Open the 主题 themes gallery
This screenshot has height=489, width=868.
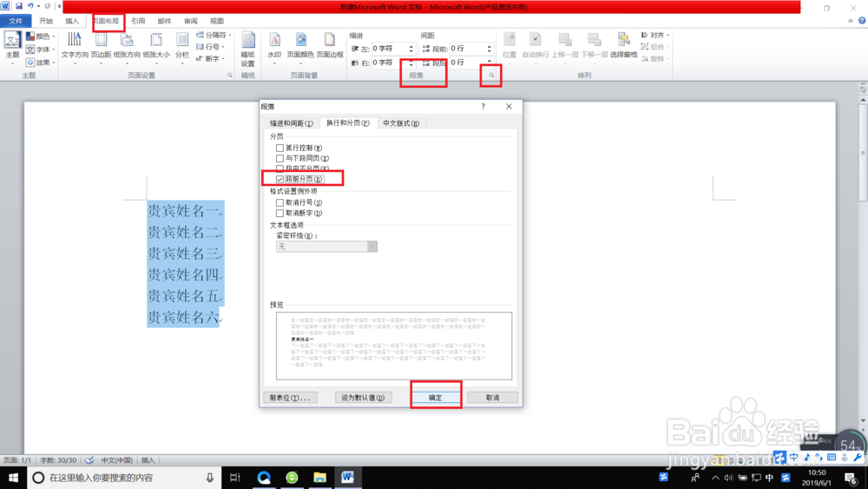coord(12,47)
